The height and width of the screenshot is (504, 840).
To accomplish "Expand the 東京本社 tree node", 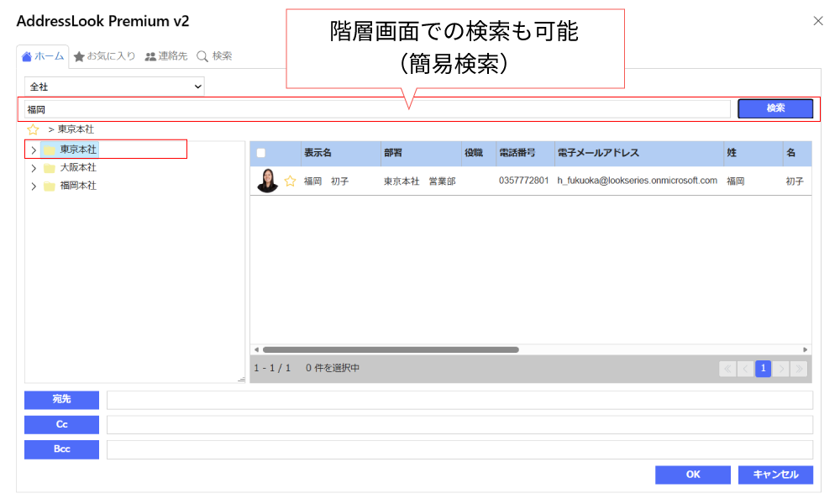I will tap(33, 150).
